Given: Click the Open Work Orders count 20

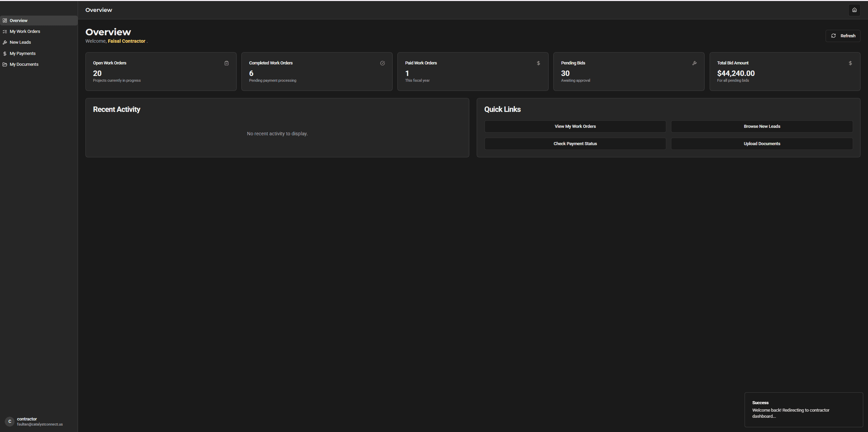Looking at the screenshot, I should click(97, 73).
